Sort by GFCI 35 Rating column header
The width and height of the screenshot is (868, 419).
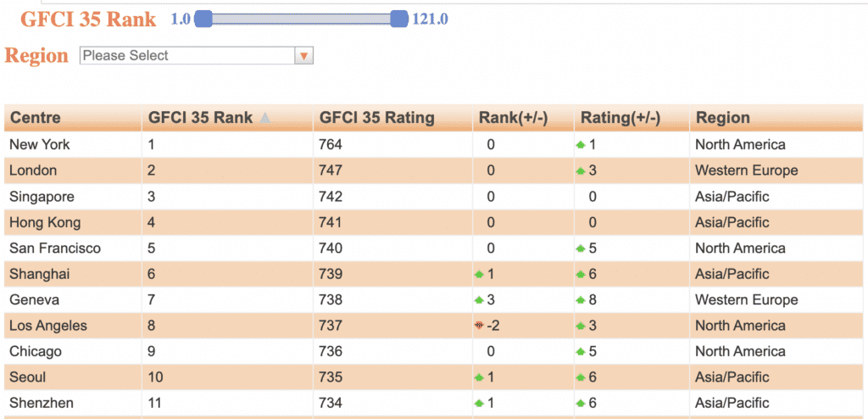pyautogui.click(x=393, y=118)
